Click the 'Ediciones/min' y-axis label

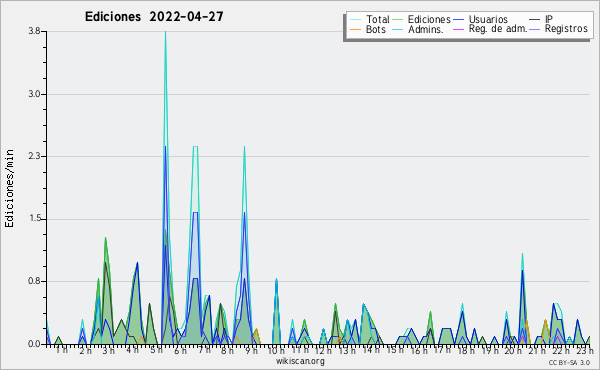[9, 188]
